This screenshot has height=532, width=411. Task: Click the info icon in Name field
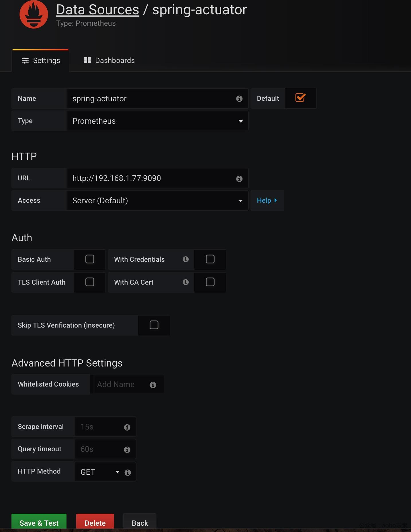click(239, 99)
